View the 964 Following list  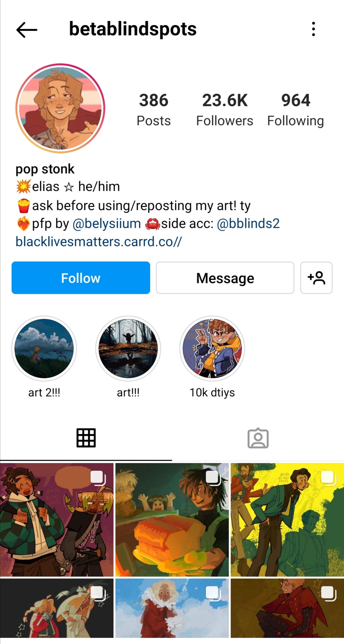pyautogui.click(x=296, y=110)
